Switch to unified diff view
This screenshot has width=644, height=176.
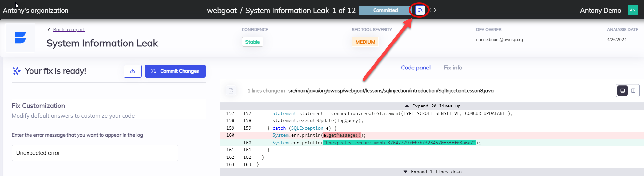click(x=622, y=91)
